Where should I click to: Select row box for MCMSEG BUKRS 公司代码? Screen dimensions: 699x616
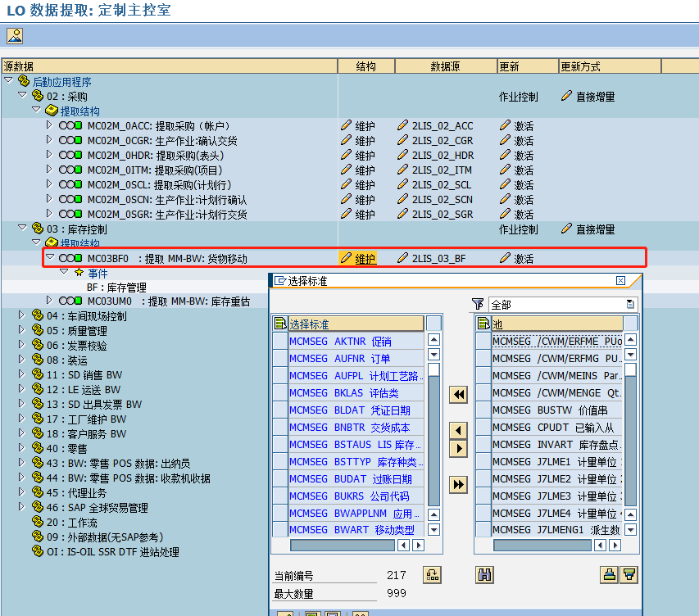pyautogui.click(x=280, y=496)
